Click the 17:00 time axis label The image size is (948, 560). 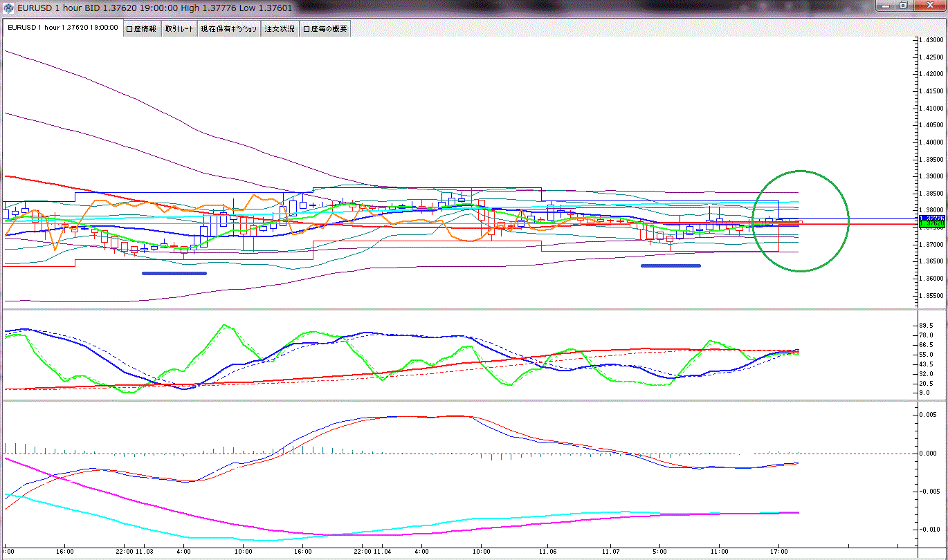tap(779, 552)
